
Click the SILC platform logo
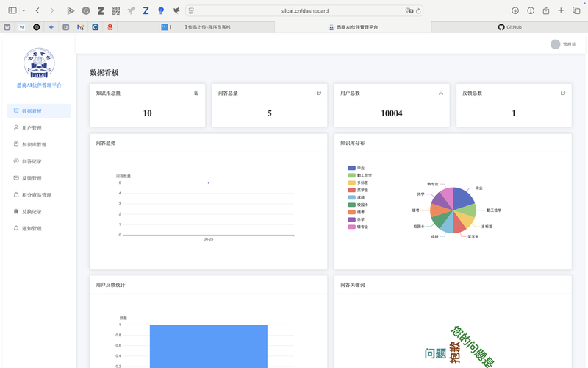coord(39,63)
